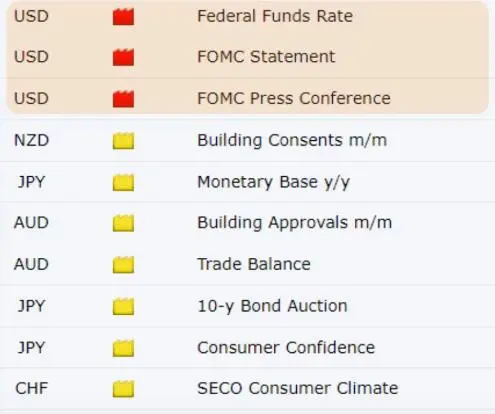
Task: Click AUD label in Trade Balance row
Action: pos(31,264)
